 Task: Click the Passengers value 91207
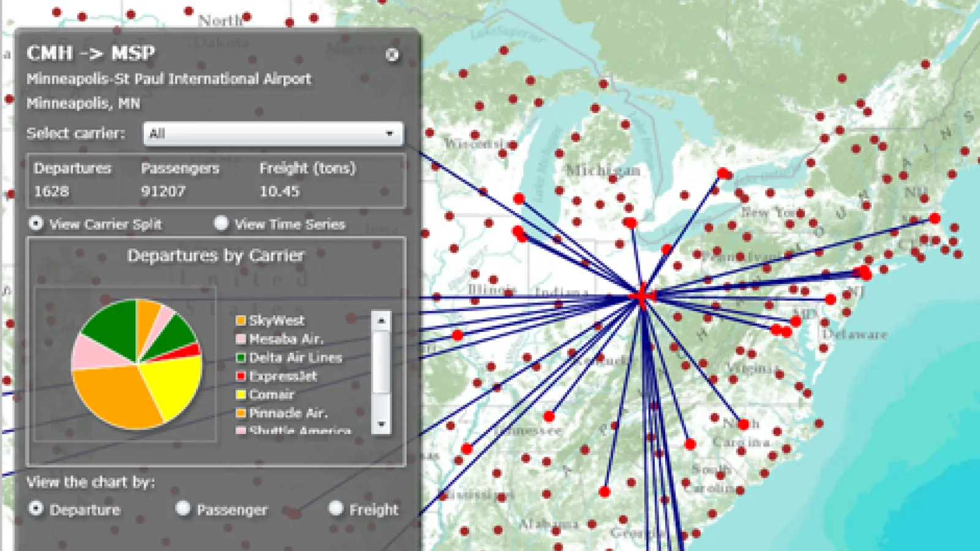[163, 192]
